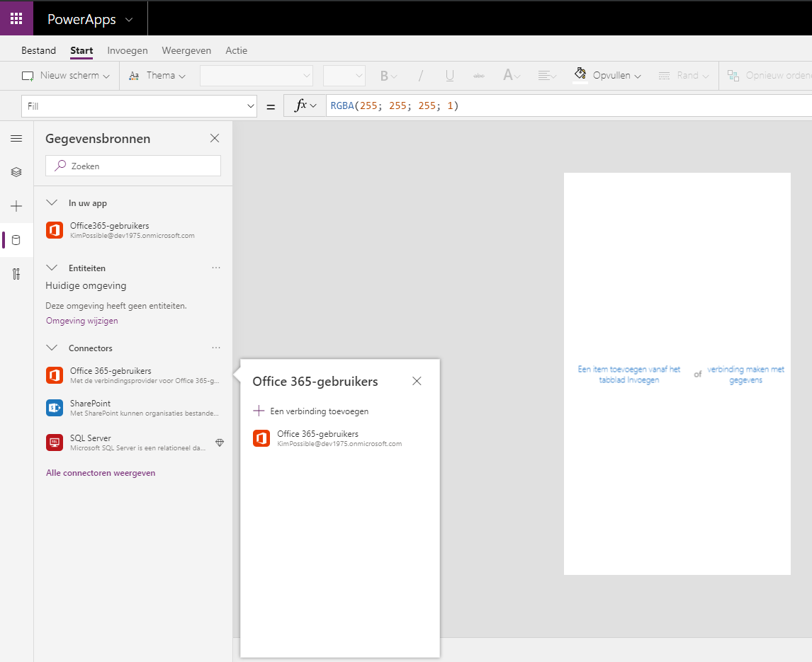Viewport: 812px width, 662px height.
Task: Select the KimPossible connection in flyout
Action: click(327, 438)
